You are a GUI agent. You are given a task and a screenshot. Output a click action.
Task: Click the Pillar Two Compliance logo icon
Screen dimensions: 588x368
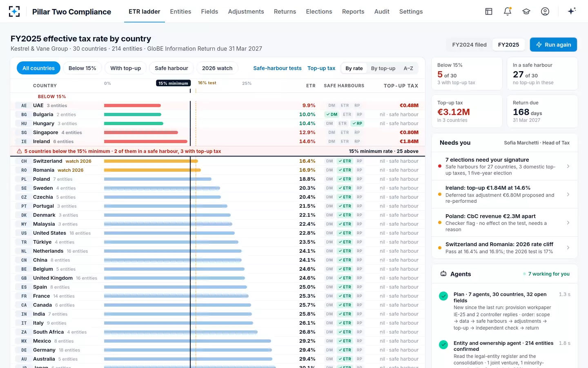(x=14, y=11)
